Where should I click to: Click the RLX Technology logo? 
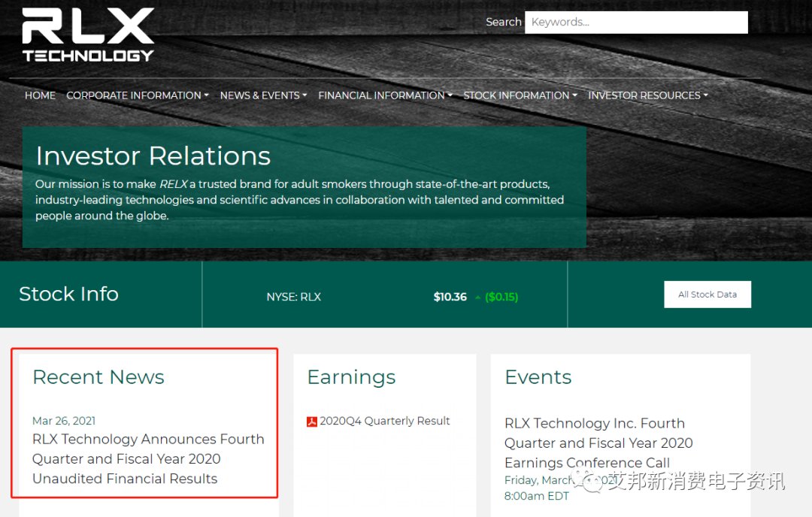[88, 35]
